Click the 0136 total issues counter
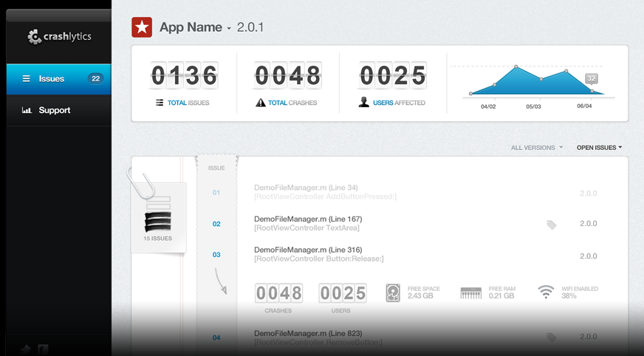Viewport: 644px width, 356px height. [184, 75]
